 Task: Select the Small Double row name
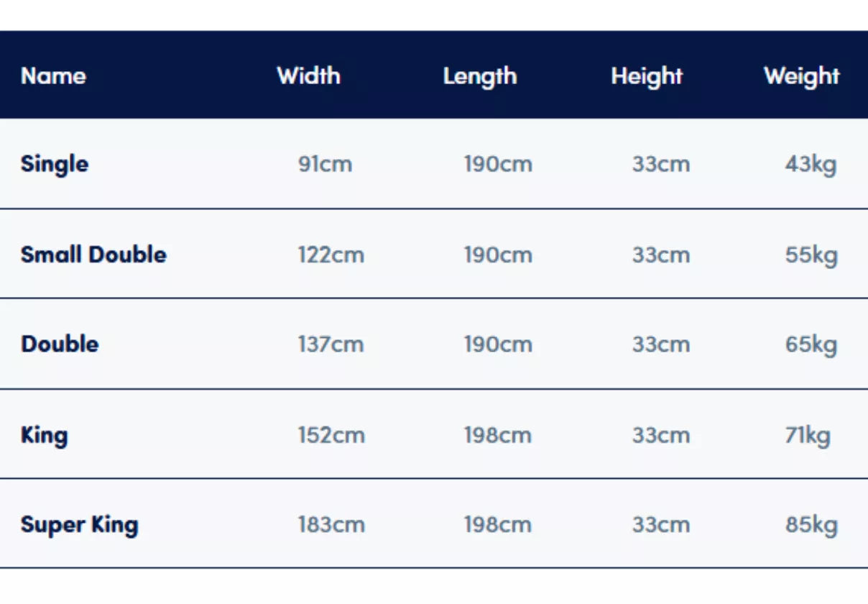coord(93,255)
